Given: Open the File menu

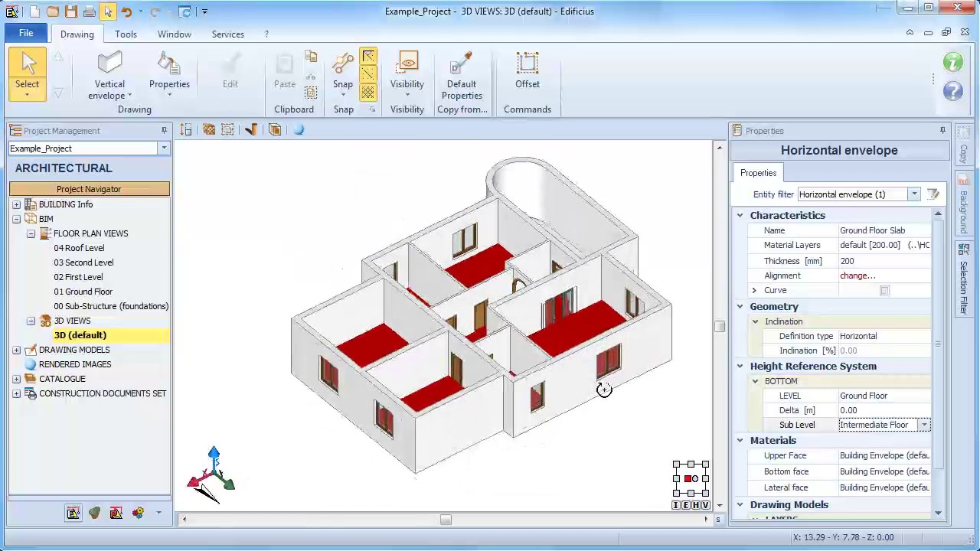Looking at the screenshot, I should click(26, 34).
